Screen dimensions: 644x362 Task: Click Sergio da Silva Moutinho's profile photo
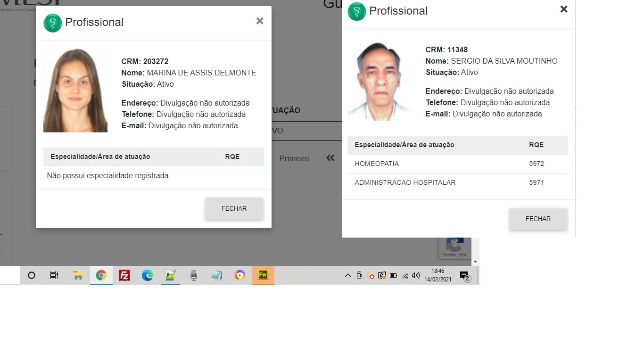(x=379, y=82)
